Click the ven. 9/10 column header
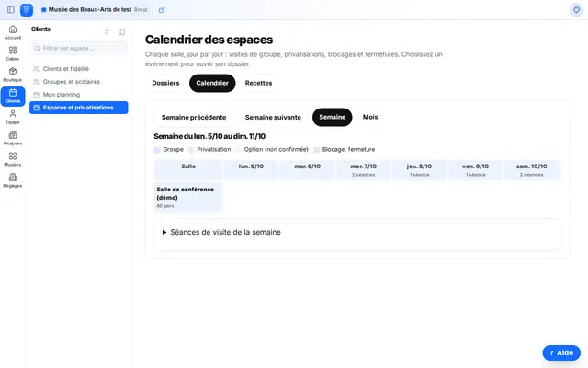The width and height of the screenshot is (588, 368). coord(475,170)
